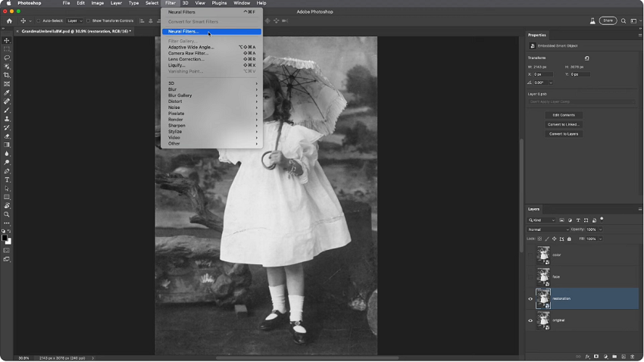Click the Convert to Layers button
Screen dimensions: 644x362
click(564, 134)
